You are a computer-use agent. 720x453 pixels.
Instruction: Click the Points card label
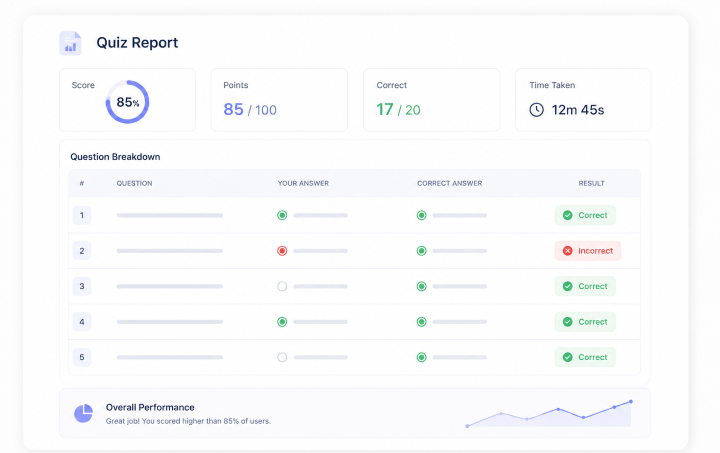pyautogui.click(x=236, y=85)
